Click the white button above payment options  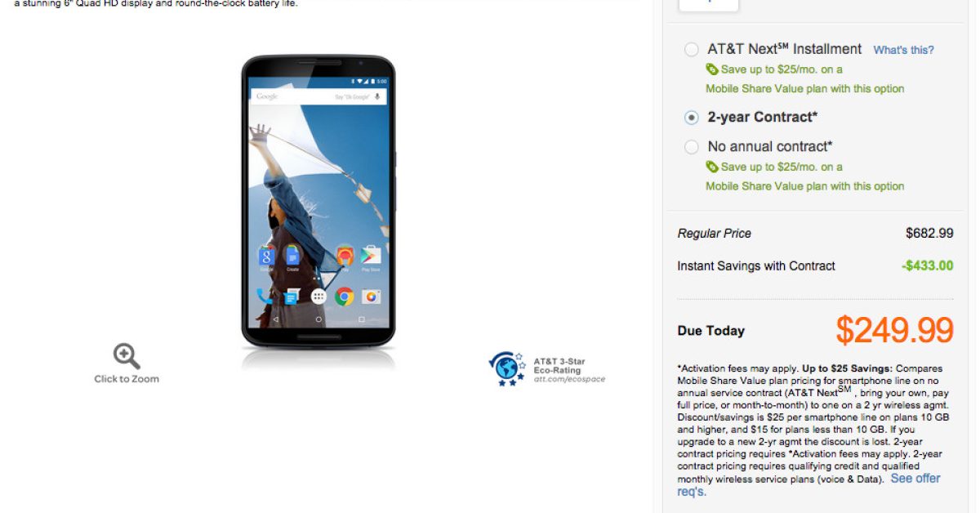pyautogui.click(x=709, y=4)
